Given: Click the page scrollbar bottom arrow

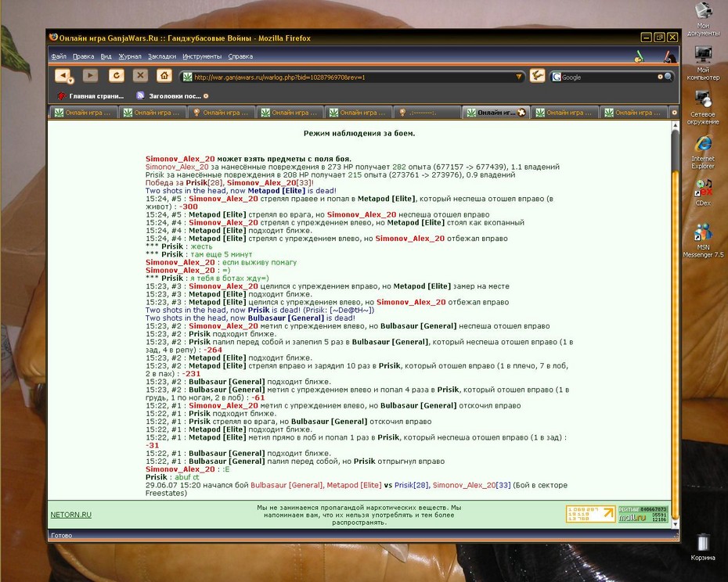Looking at the screenshot, I should point(675,524).
